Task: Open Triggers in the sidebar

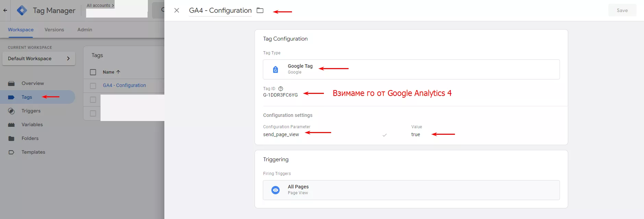Action: point(31,111)
